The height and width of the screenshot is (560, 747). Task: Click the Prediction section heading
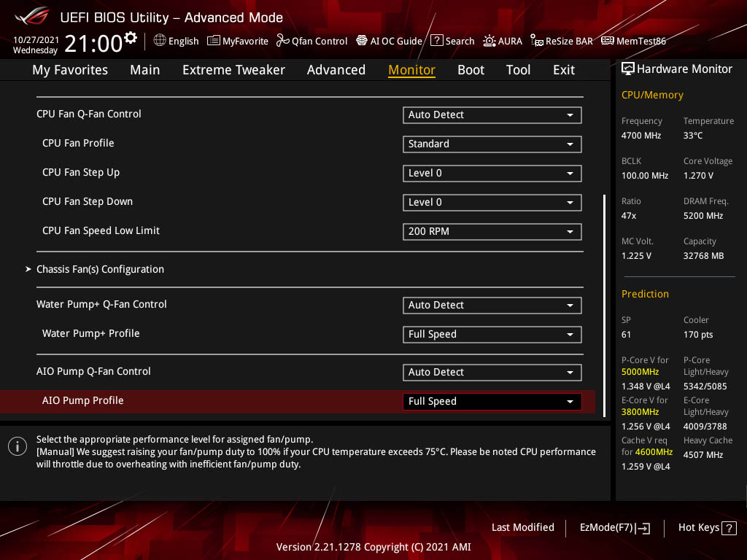click(645, 294)
